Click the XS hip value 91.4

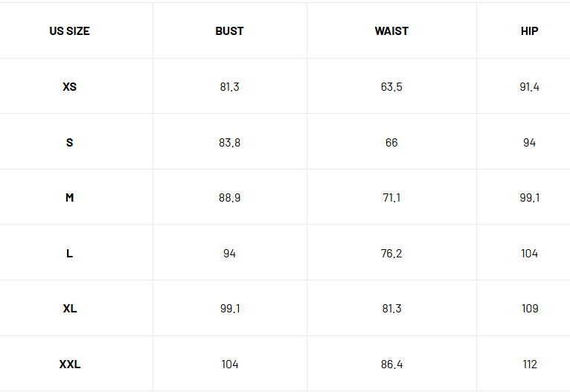point(529,87)
